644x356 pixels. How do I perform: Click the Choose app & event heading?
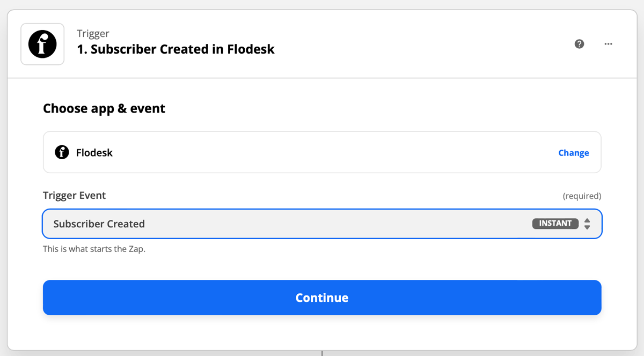click(x=104, y=108)
